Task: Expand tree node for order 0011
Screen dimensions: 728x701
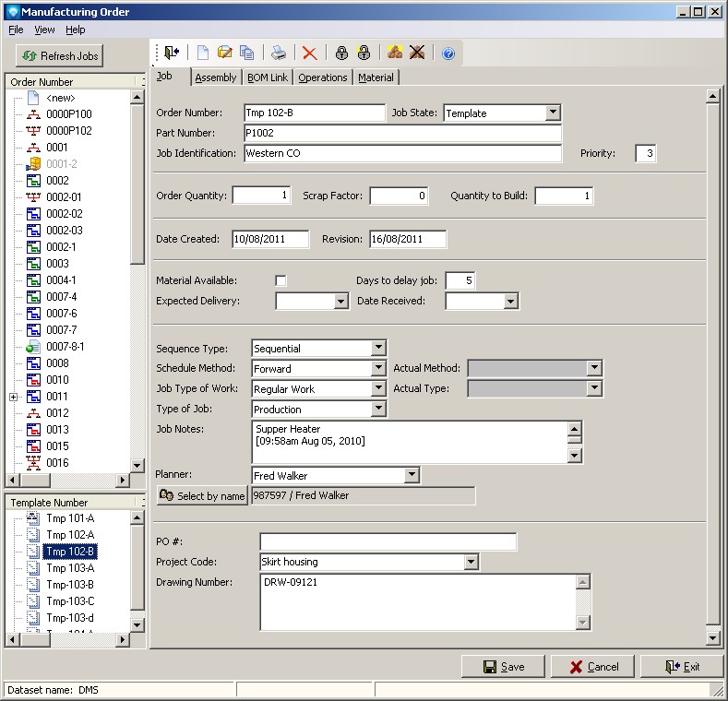Action: point(13,397)
